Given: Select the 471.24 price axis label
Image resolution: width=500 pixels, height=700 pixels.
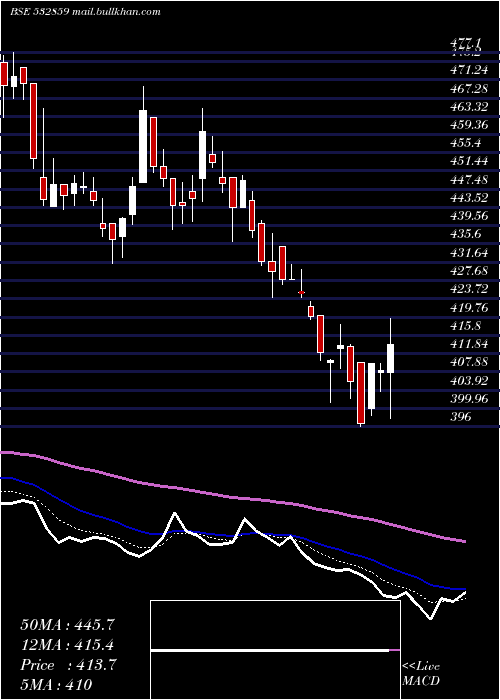Looking at the screenshot, I should pyautogui.click(x=469, y=70).
